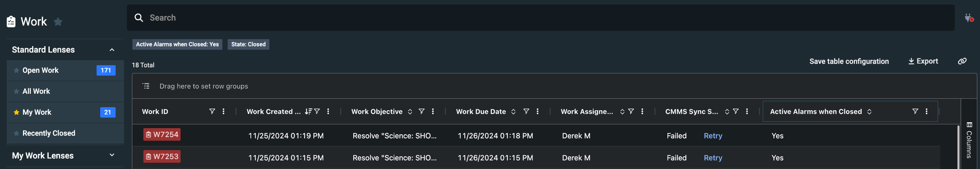
Task: Copy the table link icon
Action: [962, 61]
